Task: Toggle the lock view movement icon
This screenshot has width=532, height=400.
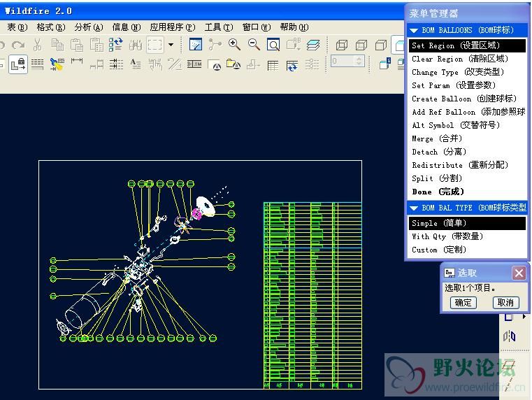Action: tap(17, 64)
